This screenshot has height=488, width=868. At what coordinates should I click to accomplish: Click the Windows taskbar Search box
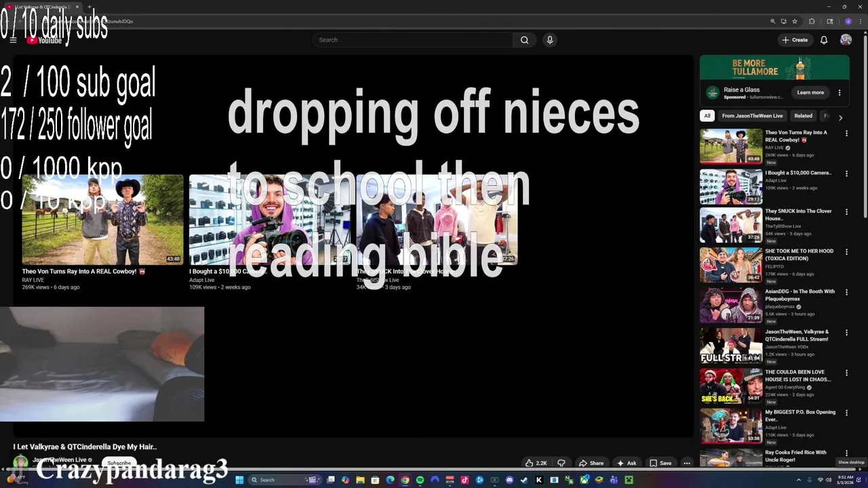285,480
